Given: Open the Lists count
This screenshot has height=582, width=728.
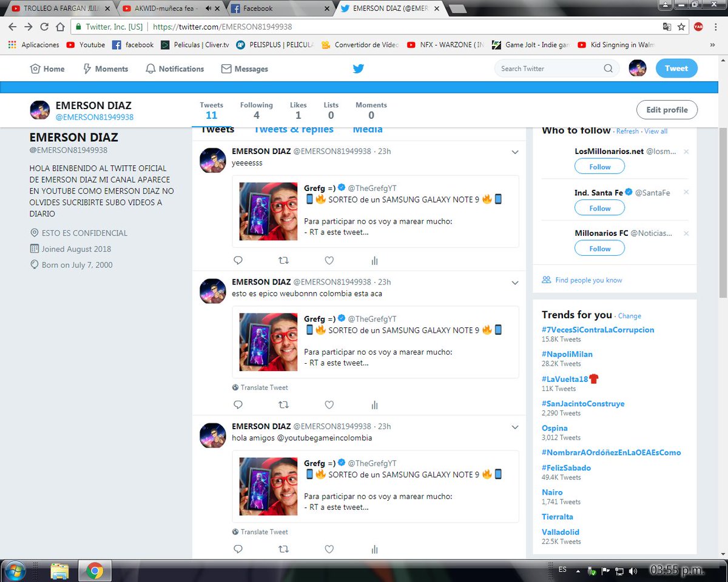Looking at the screenshot, I should [331, 110].
